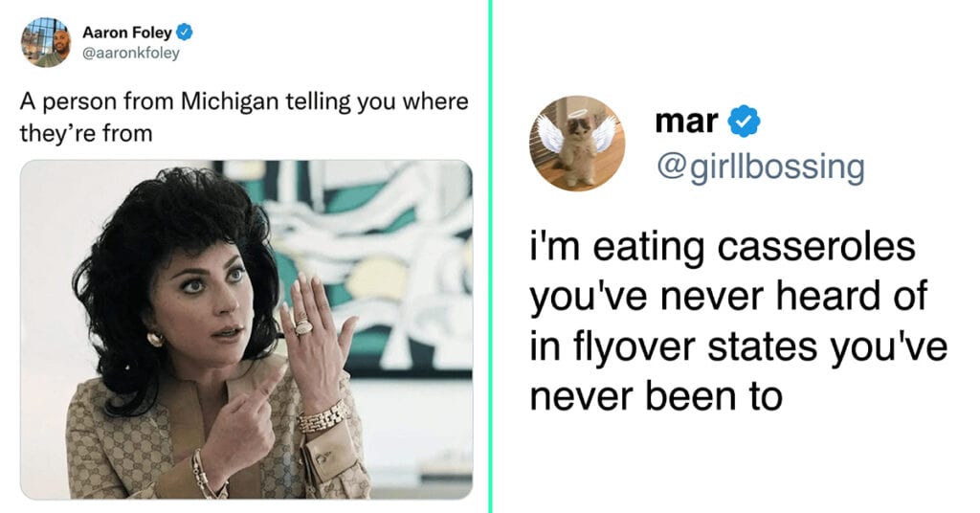
Task: Click Aaron Foley's profile avatar
Action: 46,42
